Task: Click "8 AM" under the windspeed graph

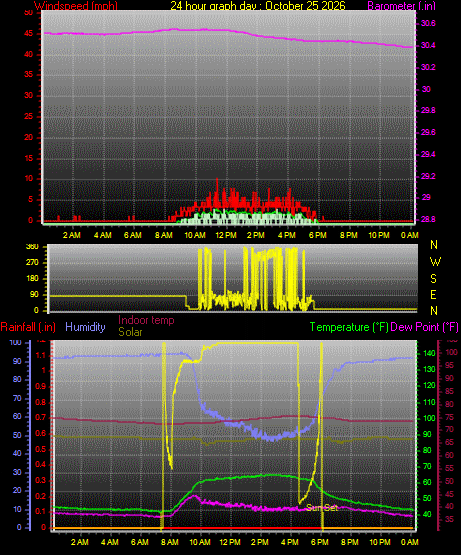Action: [164, 235]
